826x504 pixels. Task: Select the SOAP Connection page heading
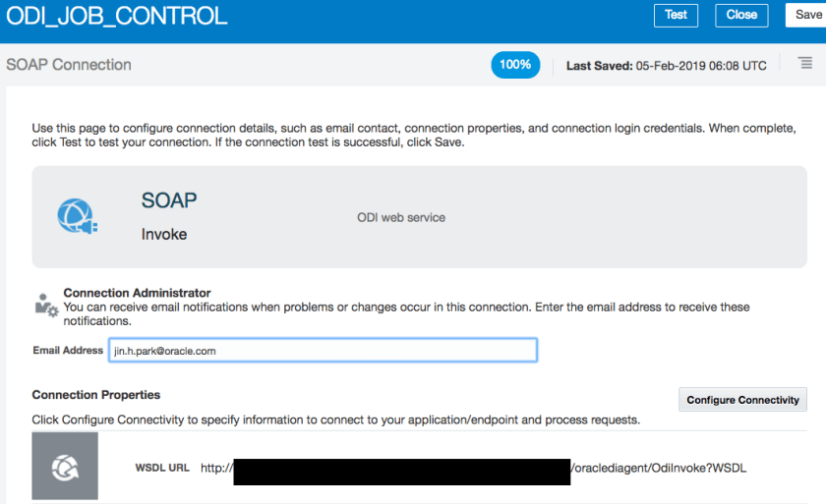pos(69,65)
